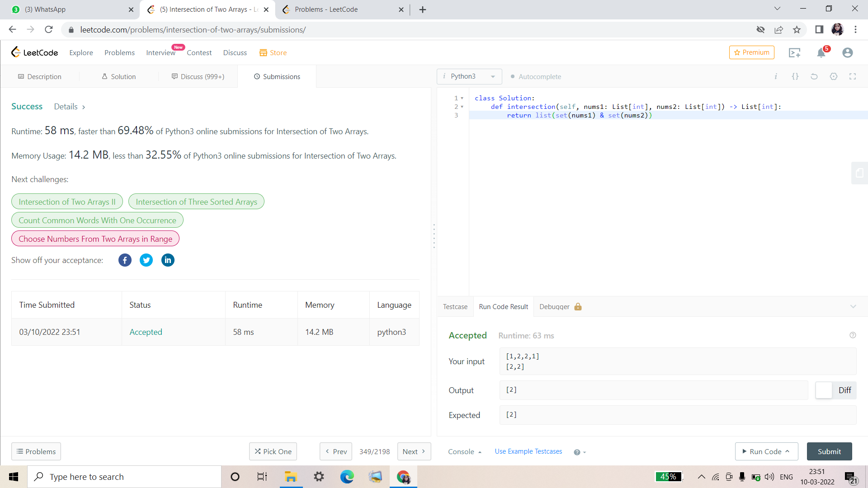Click the Pick One button
Viewport: 868px width, 488px height.
(x=273, y=451)
